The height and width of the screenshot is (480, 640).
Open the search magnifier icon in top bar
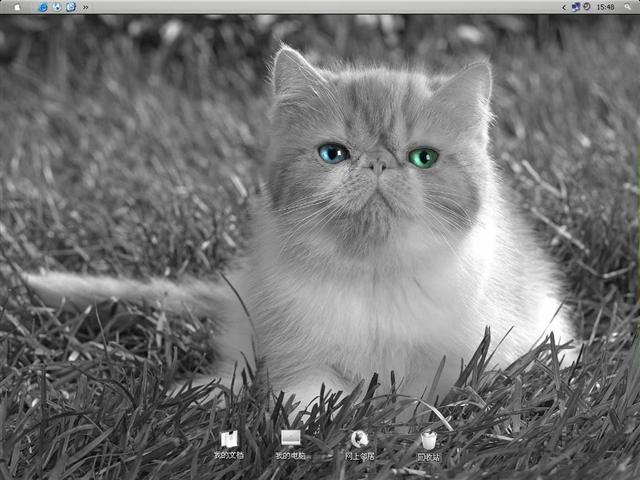tap(627, 7)
